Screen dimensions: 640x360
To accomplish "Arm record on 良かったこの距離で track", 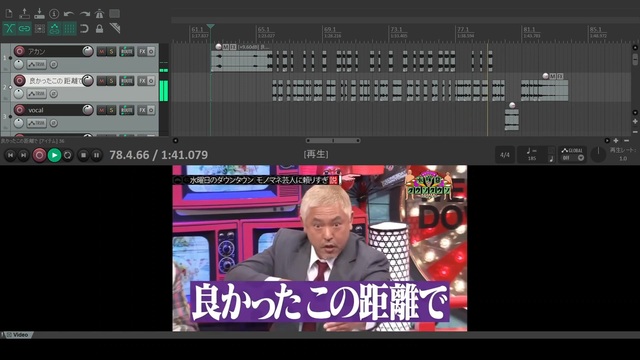I will (x=19, y=80).
